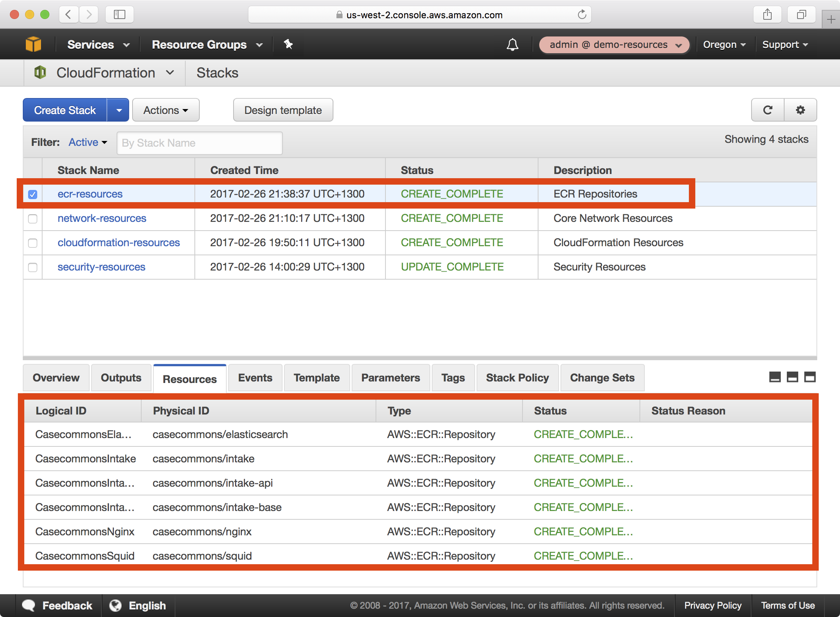Open the Template tab
The height and width of the screenshot is (617, 840).
click(x=317, y=378)
